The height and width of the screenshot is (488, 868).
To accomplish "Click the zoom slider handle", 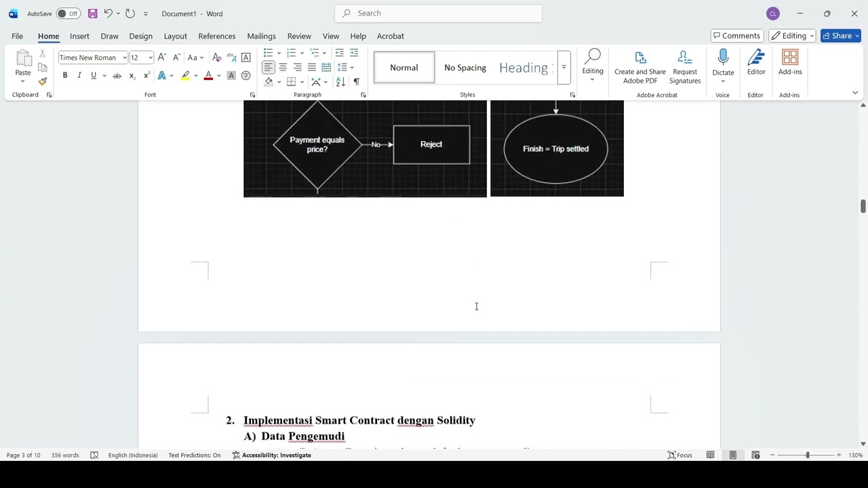I will [x=807, y=455].
